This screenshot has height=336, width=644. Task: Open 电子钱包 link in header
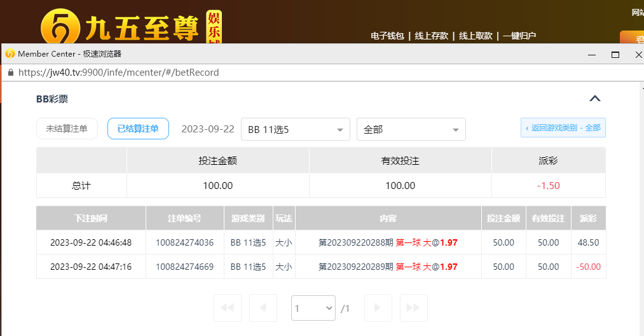[387, 36]
